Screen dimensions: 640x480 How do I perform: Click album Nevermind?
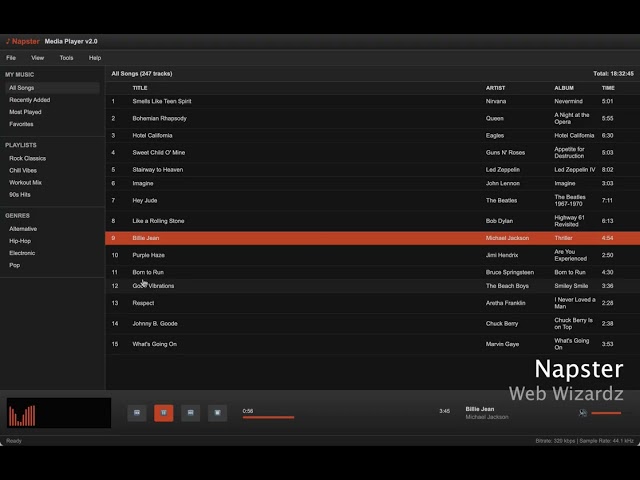pos(568,101)
